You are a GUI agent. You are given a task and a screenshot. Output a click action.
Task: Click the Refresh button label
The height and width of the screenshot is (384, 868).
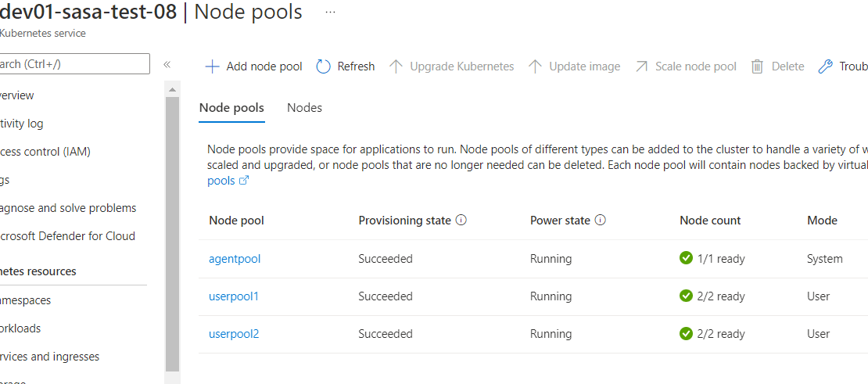click(356, 67)
